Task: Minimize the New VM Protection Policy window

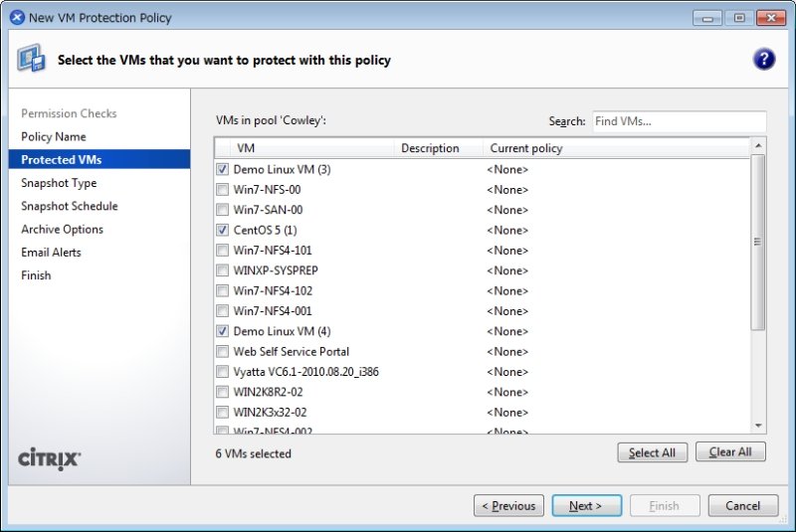Action: click(x=707, y=18)
